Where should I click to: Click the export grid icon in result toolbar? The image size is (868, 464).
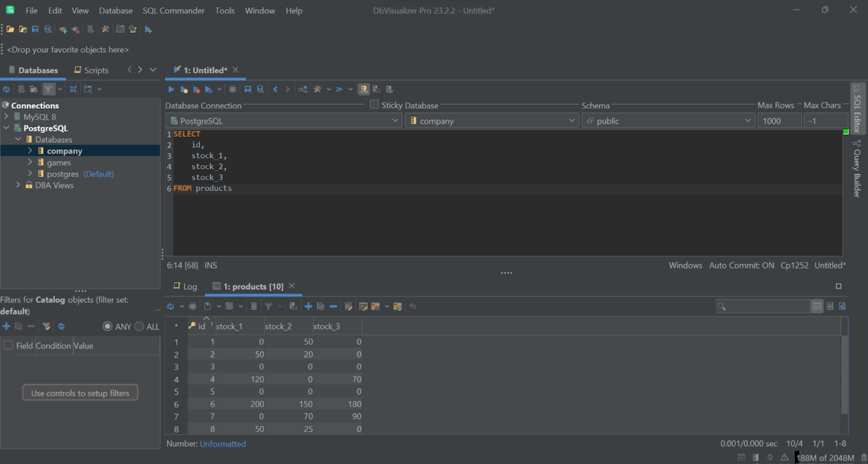click(x=208, y=306)
